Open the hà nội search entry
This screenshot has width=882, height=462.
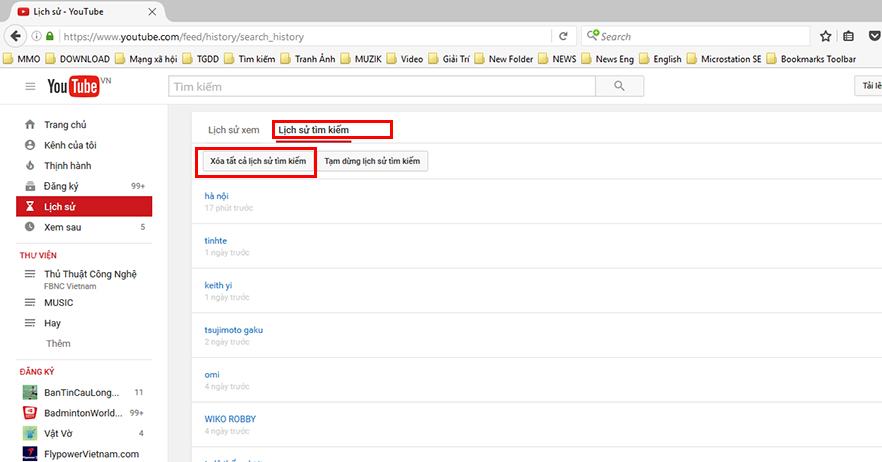tap(216, 196)
